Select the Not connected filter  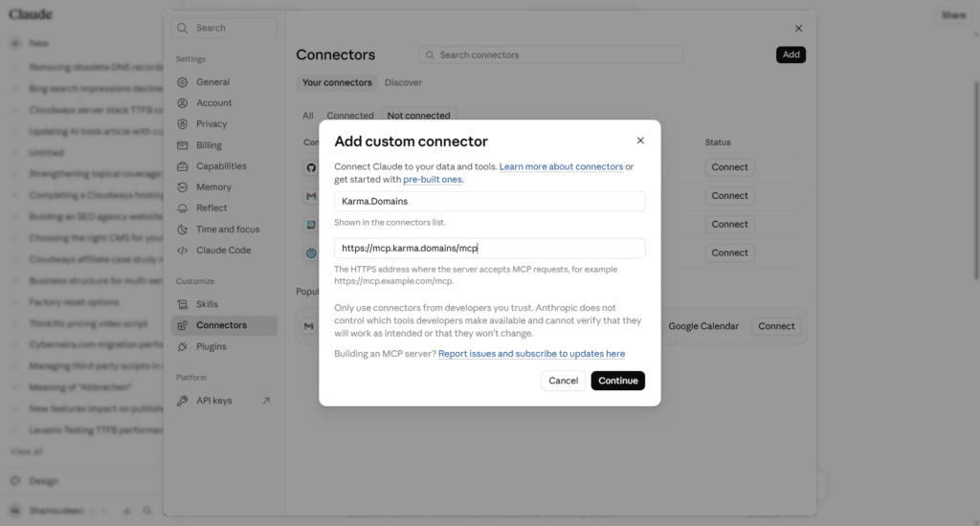click(418, 116)
